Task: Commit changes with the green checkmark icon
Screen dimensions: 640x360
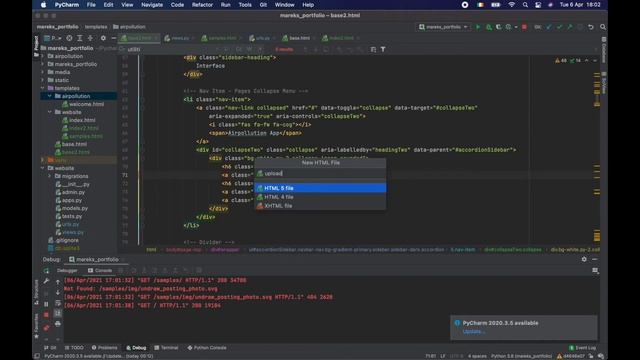Action: (560, 27)
